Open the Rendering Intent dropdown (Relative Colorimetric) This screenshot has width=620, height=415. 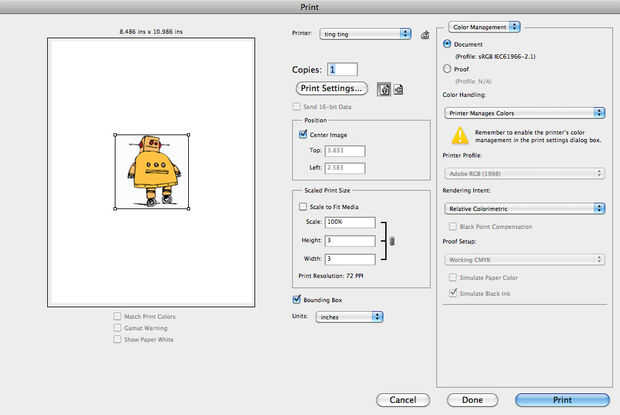click(525, 208)
